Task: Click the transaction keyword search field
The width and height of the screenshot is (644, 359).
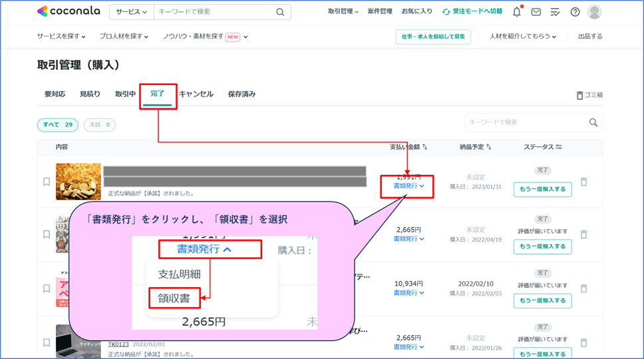Action: click(526, 122)
